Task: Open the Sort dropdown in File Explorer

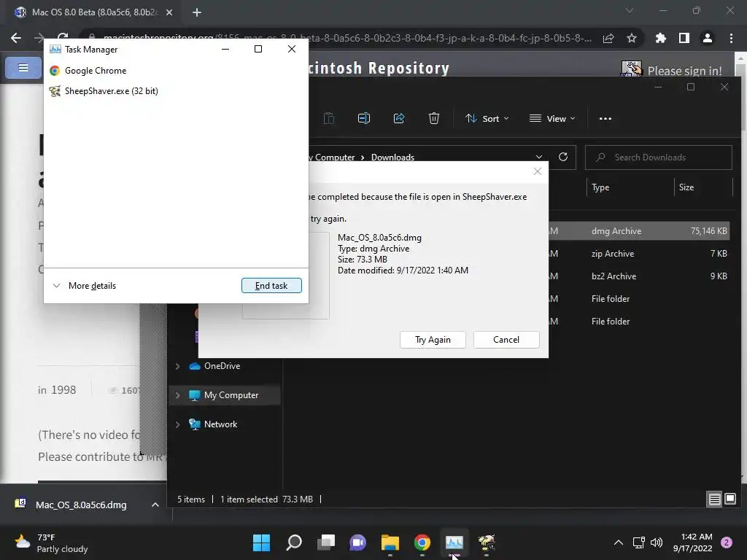Action: coord(487,119)
